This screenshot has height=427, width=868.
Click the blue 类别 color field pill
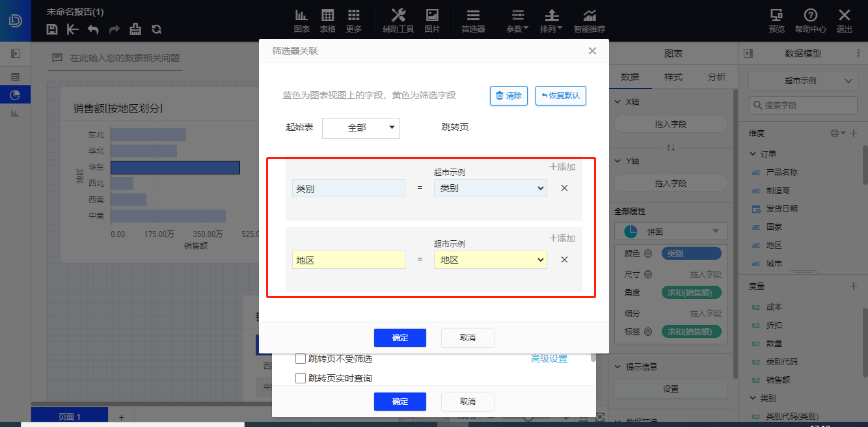(691, 253)
